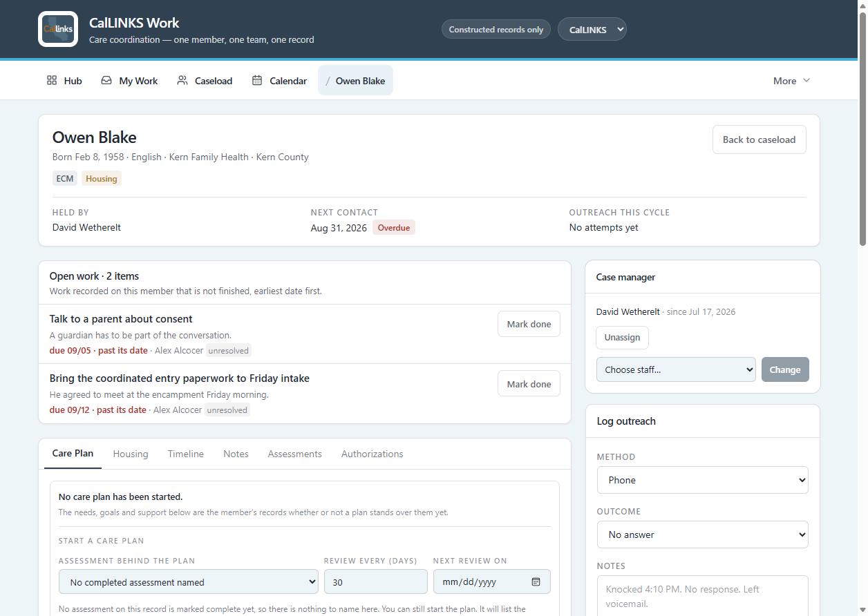Open the Choose staff dropdown
This screenshot has height=616, width=868.
click(x=676, y=369)
